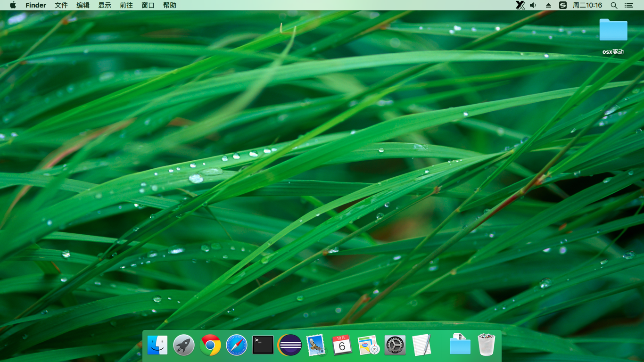The height and width of the screenshot is (362, 644).
Task: Open the Trash in the Dock
Action: [x=486, y=345]
